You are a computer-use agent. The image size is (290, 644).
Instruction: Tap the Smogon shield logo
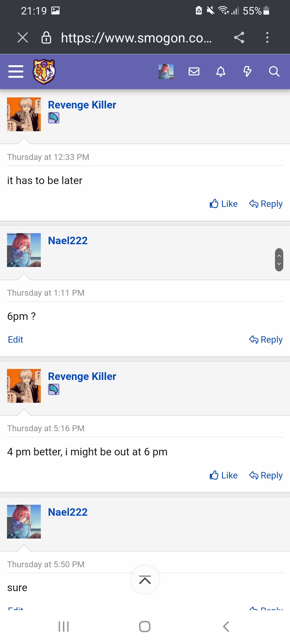pos(44,72)
